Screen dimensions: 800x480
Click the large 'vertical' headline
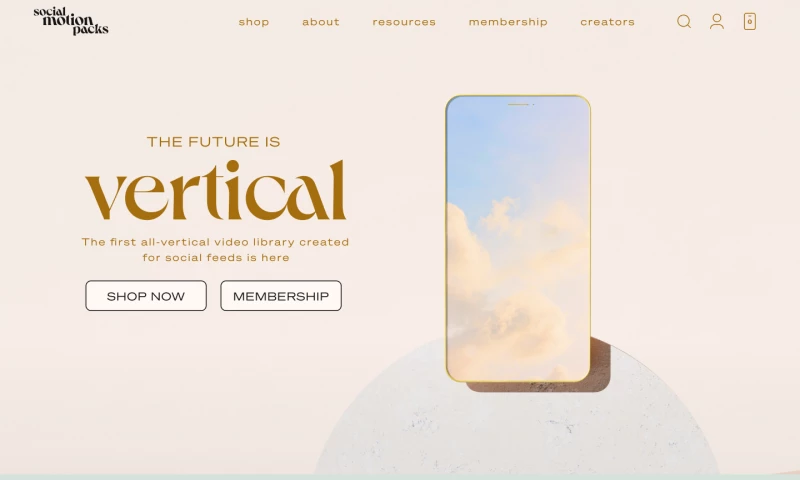215,190
